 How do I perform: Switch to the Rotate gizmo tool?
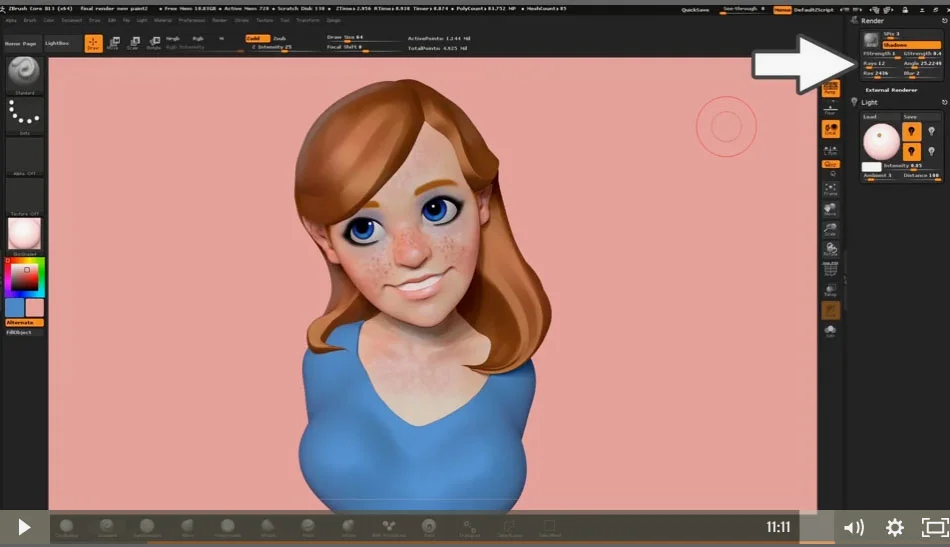pyautogui.click(x=154, y=43)
